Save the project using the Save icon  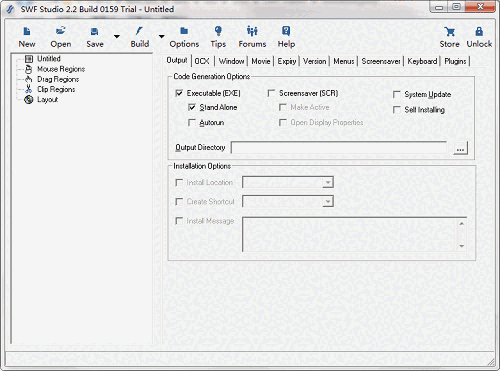coord(95,31)
